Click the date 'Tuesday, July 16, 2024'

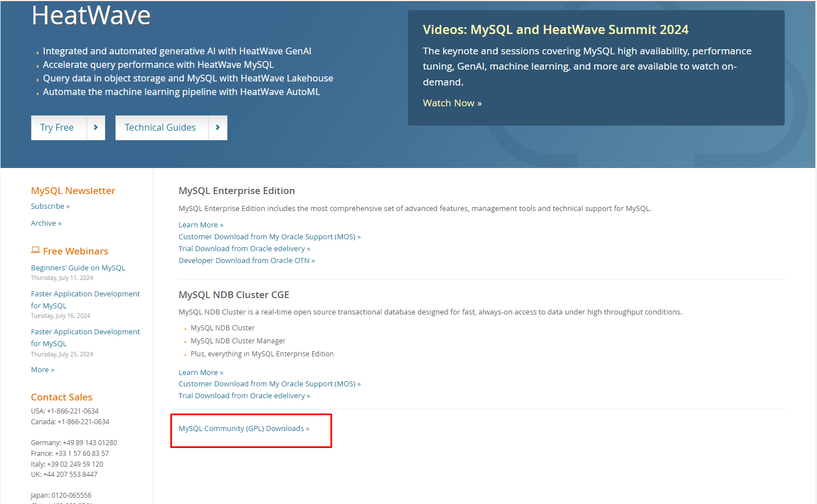pyautogui.click(x=61, y=316)
